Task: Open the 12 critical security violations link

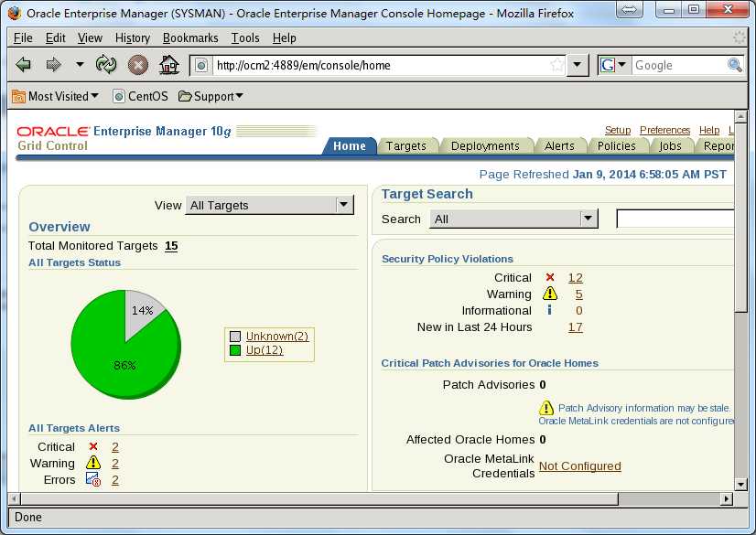Action: click(575, 278)
